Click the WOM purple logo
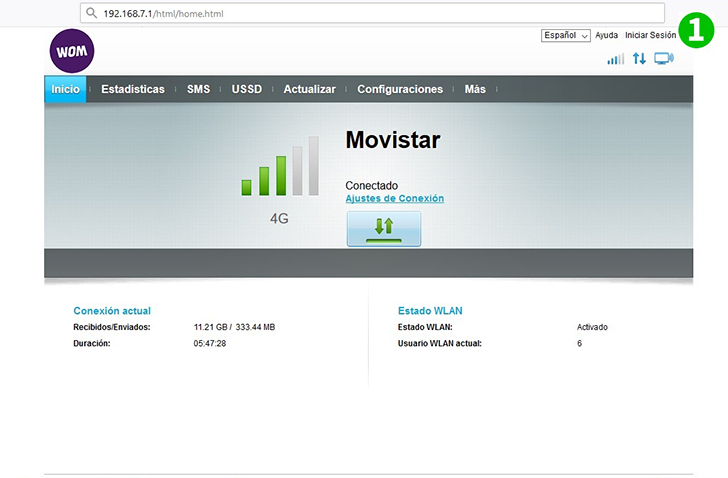Image resolution: width=728 pixels, height=478 pixels. coord(72,51)
